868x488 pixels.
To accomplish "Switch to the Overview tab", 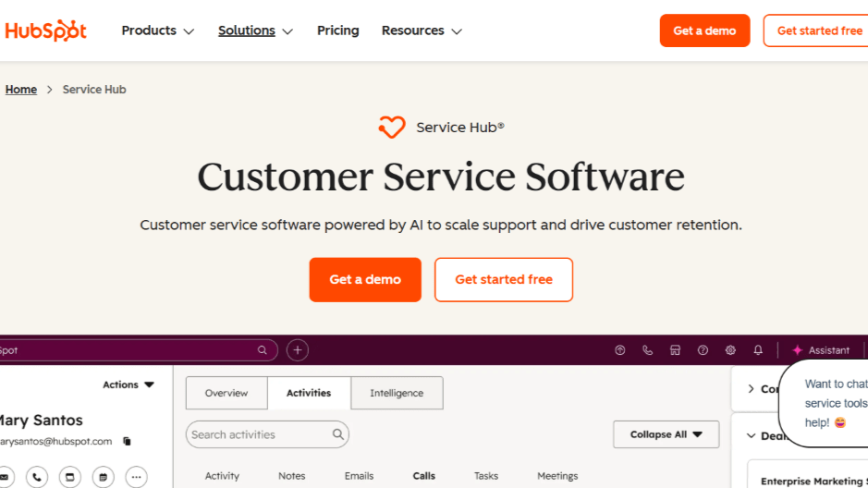I will coord(226,393).
